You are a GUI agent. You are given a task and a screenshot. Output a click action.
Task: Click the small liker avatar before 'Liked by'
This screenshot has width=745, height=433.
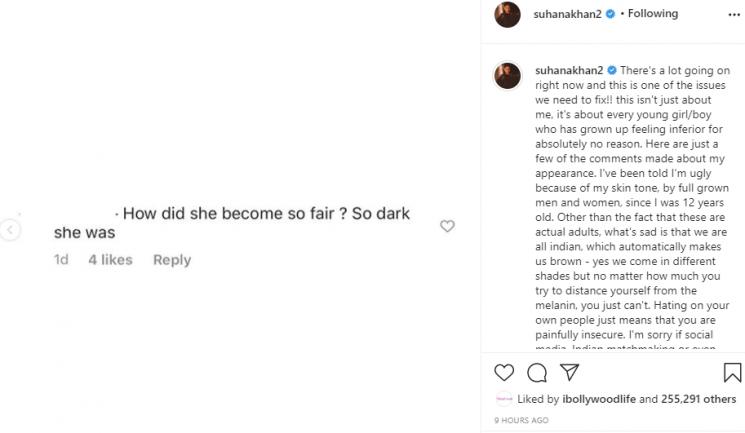[503, 400]
